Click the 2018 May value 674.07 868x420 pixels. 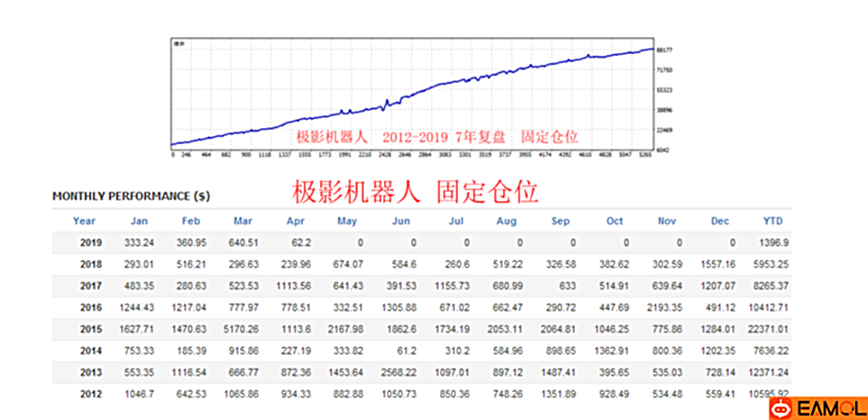tap(349, 264)
